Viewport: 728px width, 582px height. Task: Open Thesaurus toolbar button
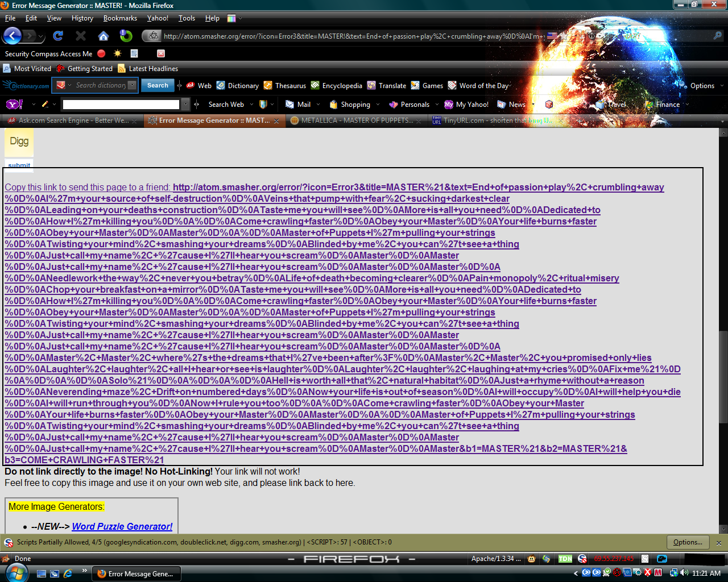(x=285, y=86)
